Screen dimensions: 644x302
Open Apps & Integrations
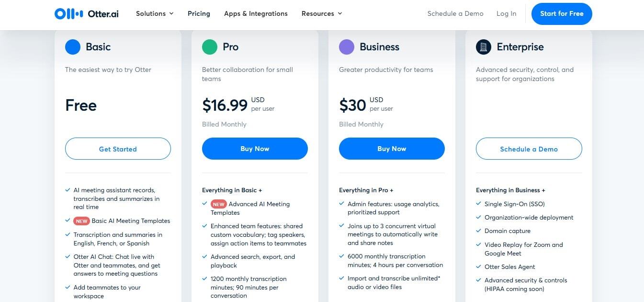256,13
